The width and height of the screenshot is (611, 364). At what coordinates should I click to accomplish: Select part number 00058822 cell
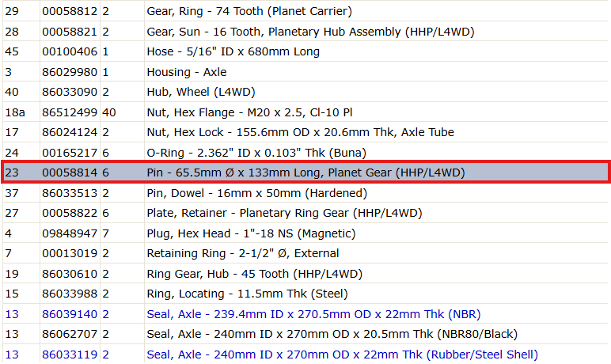[x=70, y=213]
